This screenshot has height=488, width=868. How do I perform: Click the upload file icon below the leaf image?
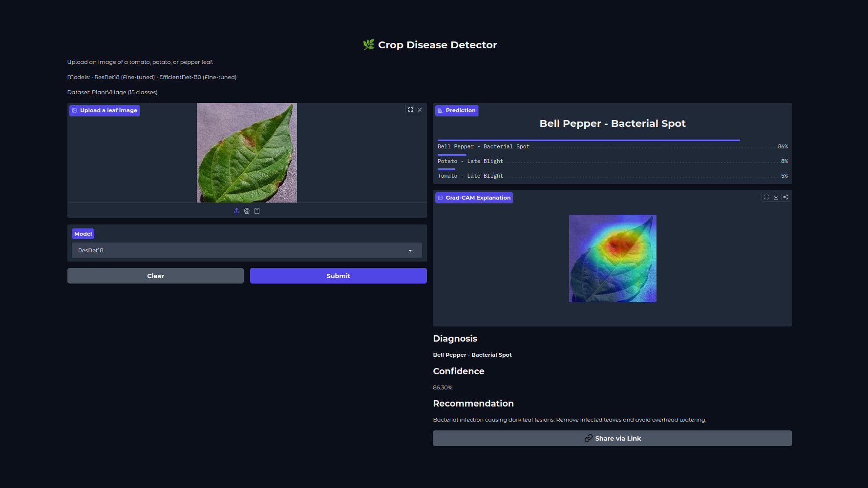click(x=236, y=211)
